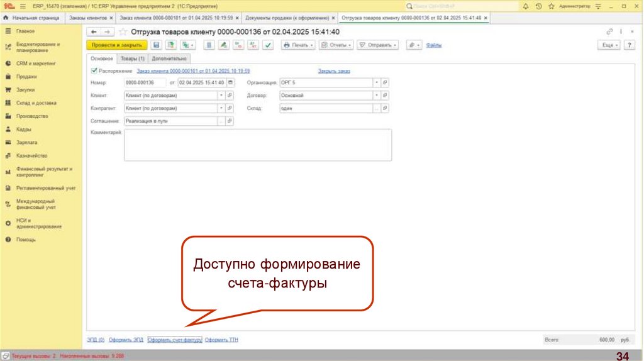Click the save document diskette icon
The height and width of the screenshot is (361, 644).
[155, 45]
